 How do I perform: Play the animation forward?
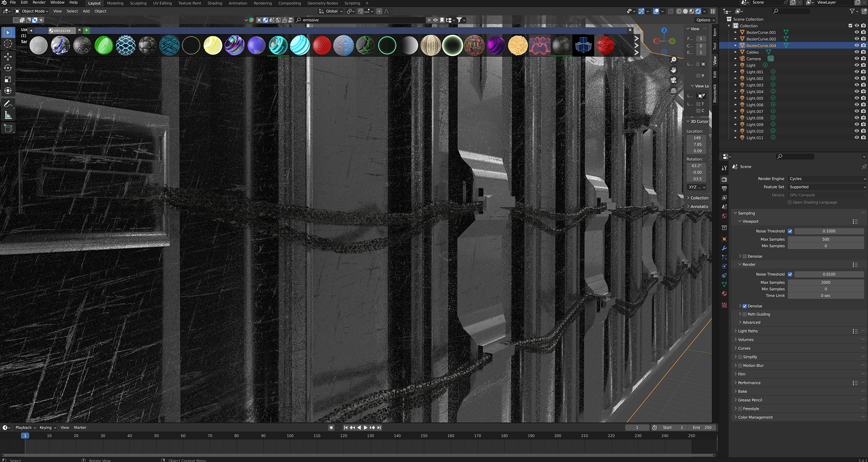pos(366,428)
